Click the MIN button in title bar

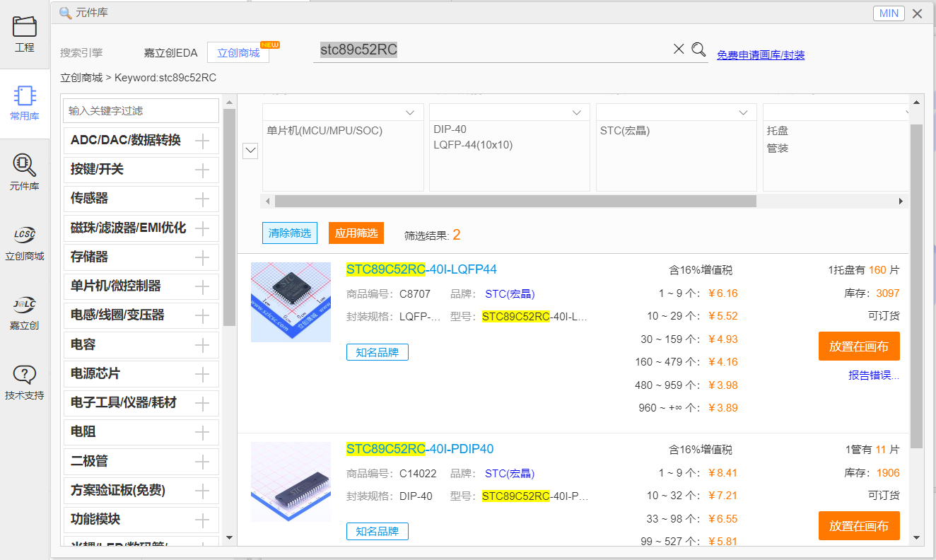pos(889,13)
